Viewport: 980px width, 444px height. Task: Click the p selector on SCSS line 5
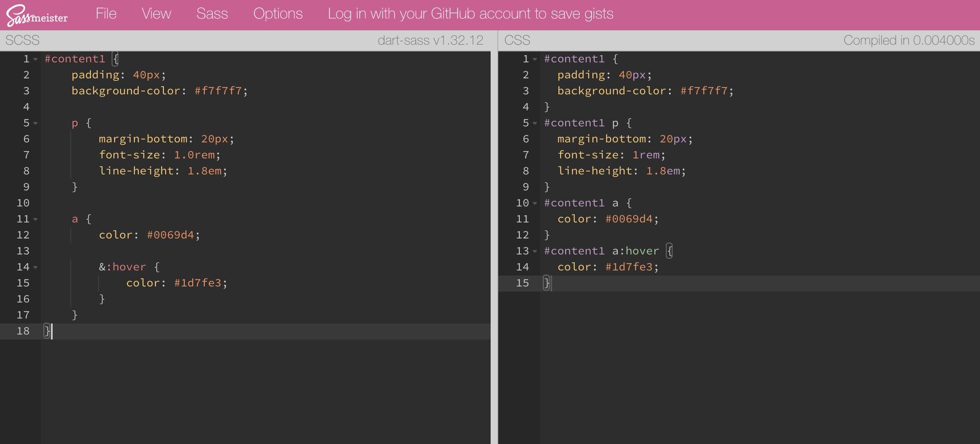[75, 123]
